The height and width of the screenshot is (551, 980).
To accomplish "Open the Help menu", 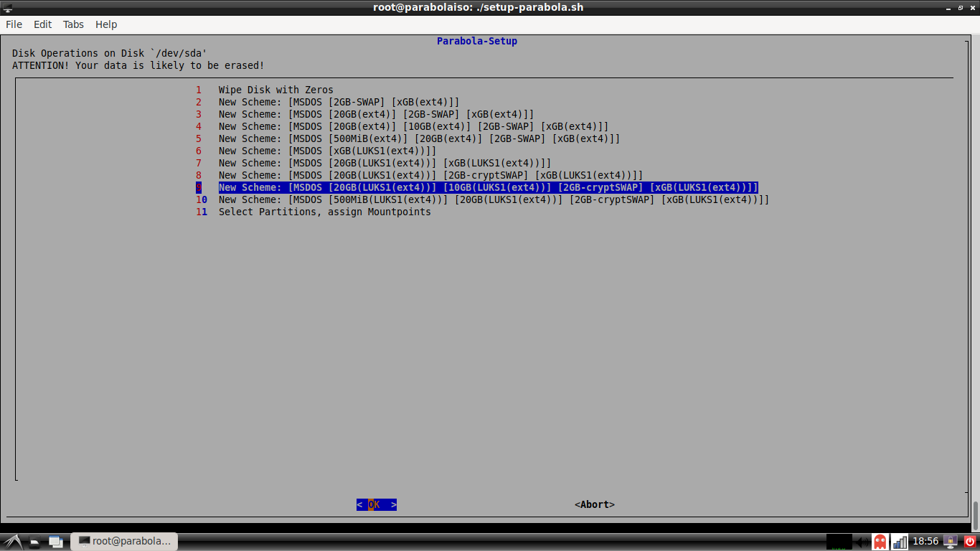I will (x=106, y=24).
